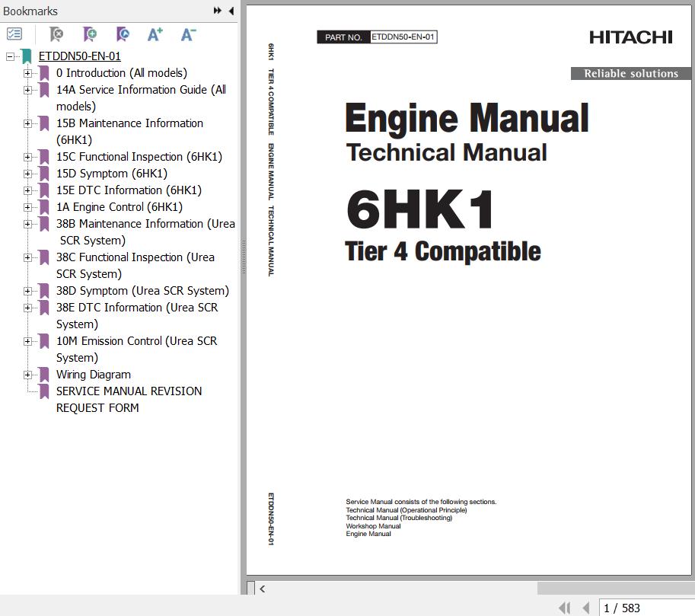695x616 pixels.
Task: Select '14A Service Information Guide' bookmark
Action: [x=141, y=98]
